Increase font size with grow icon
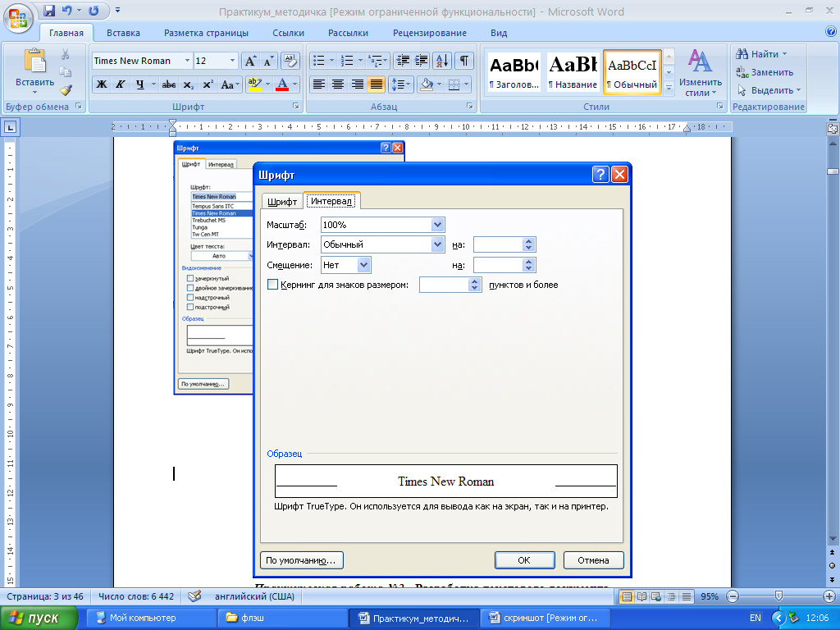The image size is (840, 630). pos(250,61)
